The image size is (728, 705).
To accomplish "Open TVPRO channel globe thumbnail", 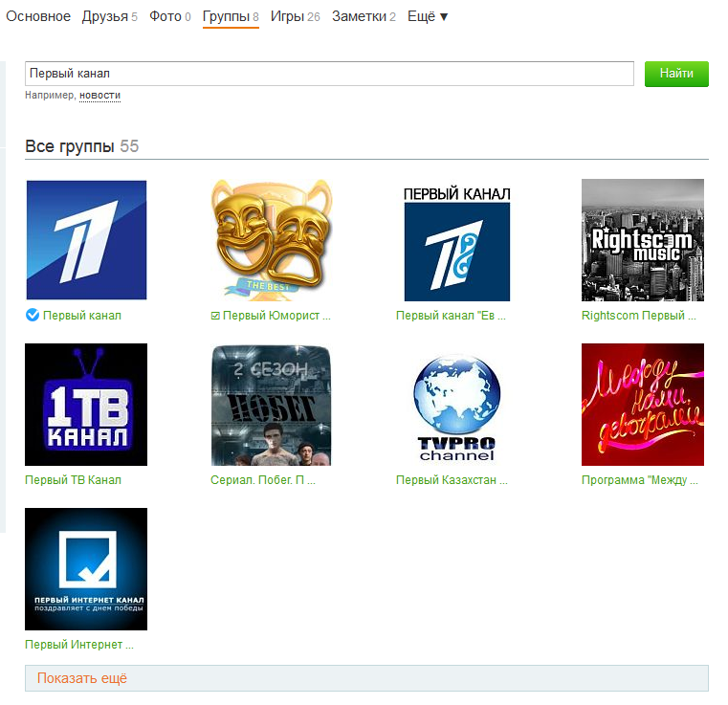I will point(457,408).
